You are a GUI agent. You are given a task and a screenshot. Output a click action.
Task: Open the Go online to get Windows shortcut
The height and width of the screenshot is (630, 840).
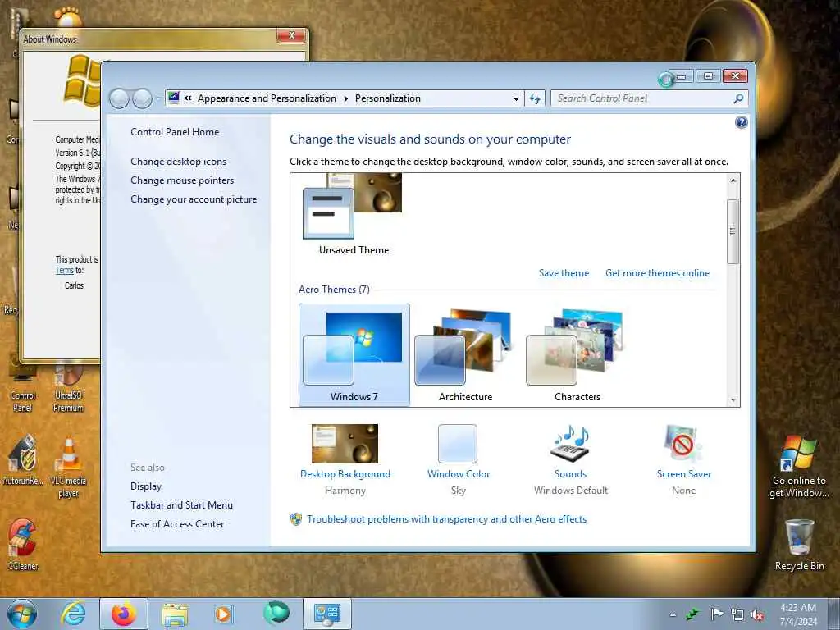click(799, 466)
